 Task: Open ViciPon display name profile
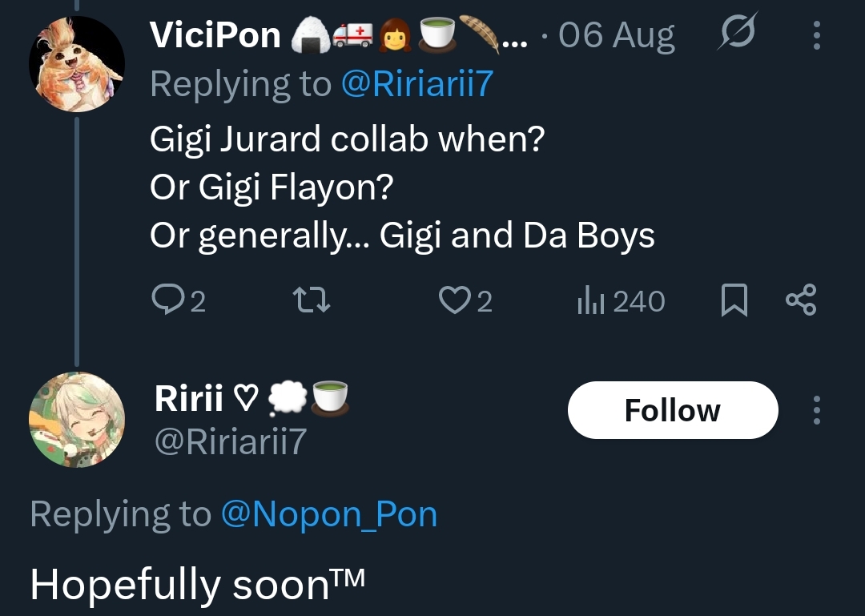point(215,35)
